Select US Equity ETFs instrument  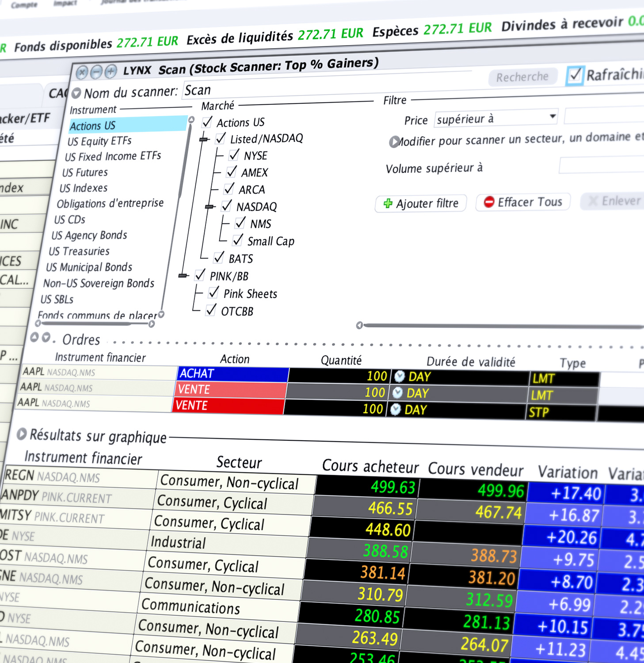coord(100,141)
